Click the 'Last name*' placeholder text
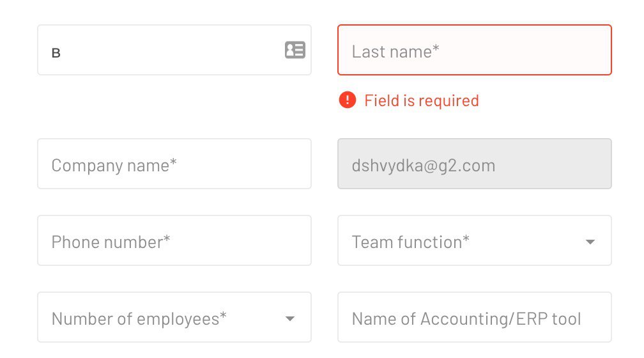Viewport: 644px width, 358px height. pyautogui.click(x=395, y=52)
